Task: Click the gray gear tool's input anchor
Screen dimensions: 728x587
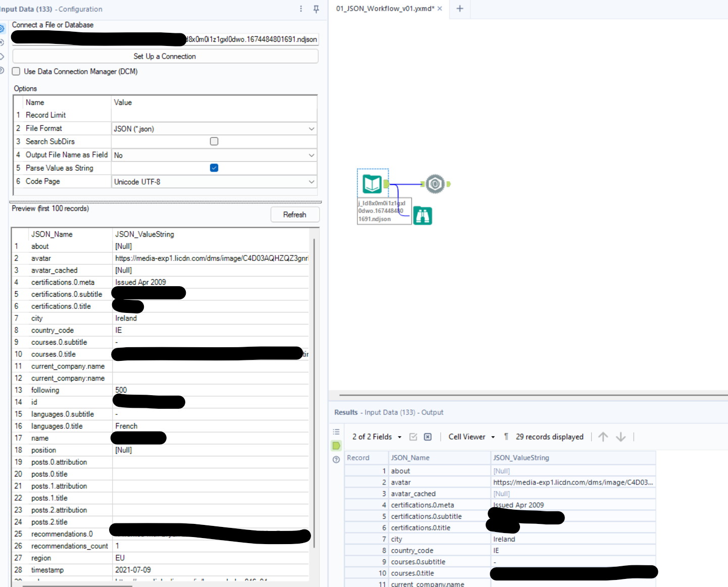Action: click(x=423, y=184)
